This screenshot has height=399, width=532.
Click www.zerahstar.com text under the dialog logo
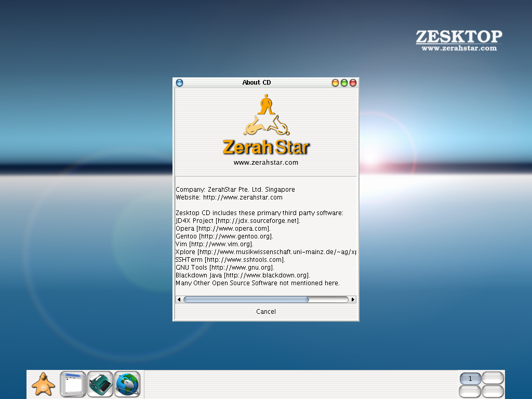pos(266,163)
